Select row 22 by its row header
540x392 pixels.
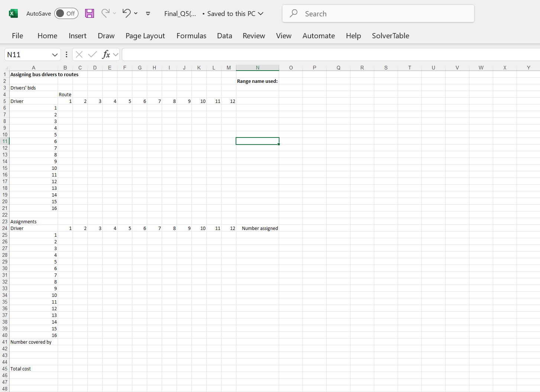pos(5,215)
